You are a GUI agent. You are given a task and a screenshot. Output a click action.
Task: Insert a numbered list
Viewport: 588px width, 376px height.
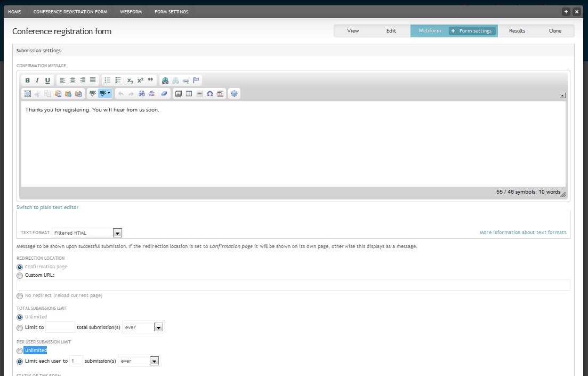tap(108, 81)
